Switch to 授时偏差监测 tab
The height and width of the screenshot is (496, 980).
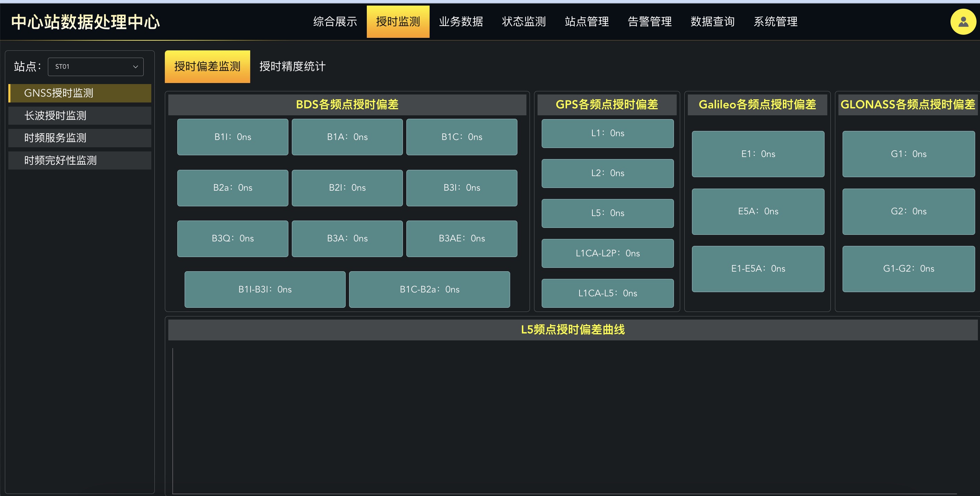point(207,67)
